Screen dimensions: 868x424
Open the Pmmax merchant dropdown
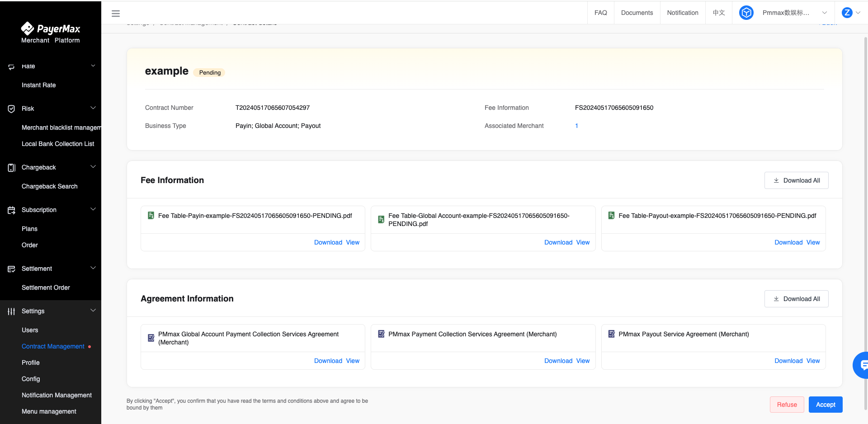[x=795, y=13]
